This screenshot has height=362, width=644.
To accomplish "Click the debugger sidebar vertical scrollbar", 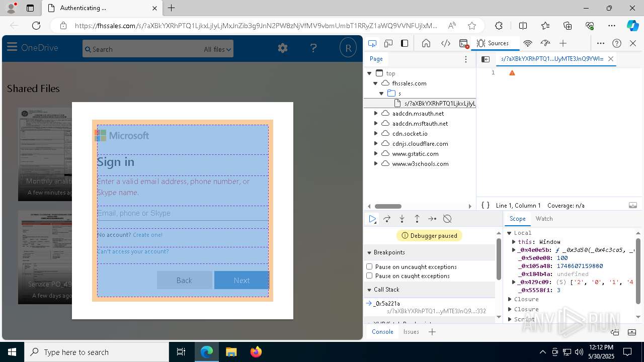I will (x=499, y=259).
